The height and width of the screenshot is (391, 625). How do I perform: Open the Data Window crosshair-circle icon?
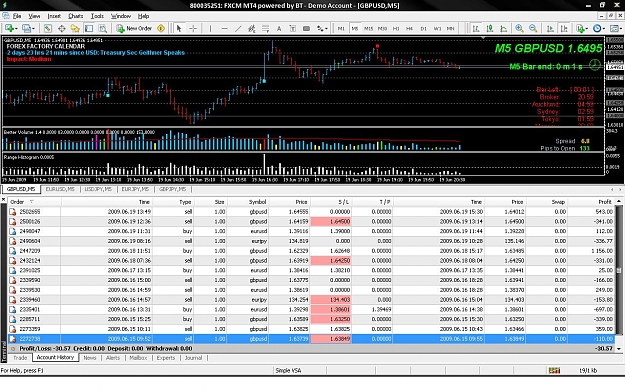[61, 28]
